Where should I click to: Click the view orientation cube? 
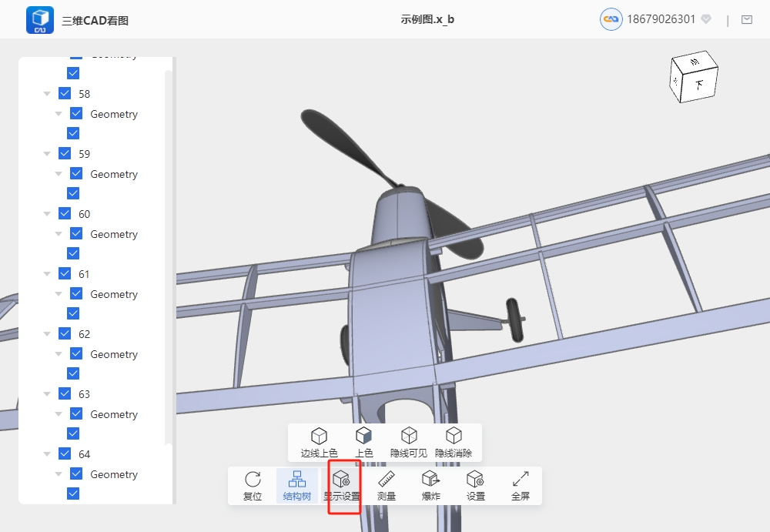695,79
